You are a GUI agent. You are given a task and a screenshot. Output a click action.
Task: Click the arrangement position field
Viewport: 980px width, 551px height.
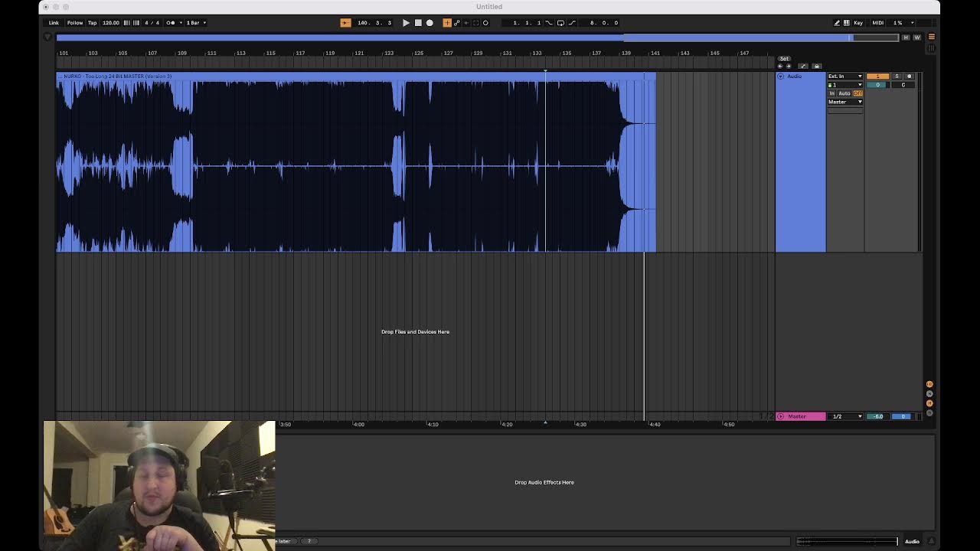[374, 23]
